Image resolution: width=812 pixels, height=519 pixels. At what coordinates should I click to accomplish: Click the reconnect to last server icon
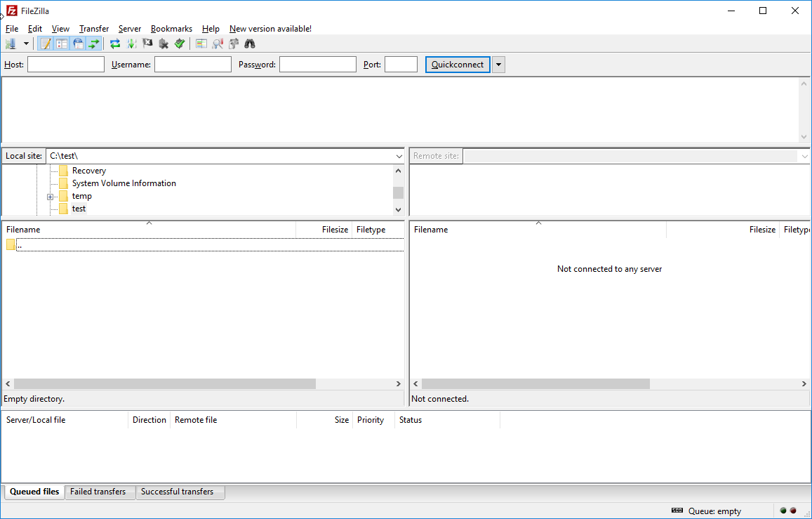[180, 44]
